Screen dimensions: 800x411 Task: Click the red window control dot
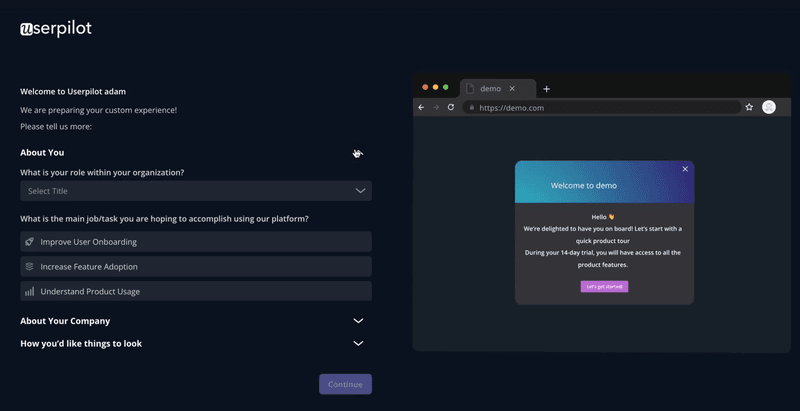[x=425, y=87]
